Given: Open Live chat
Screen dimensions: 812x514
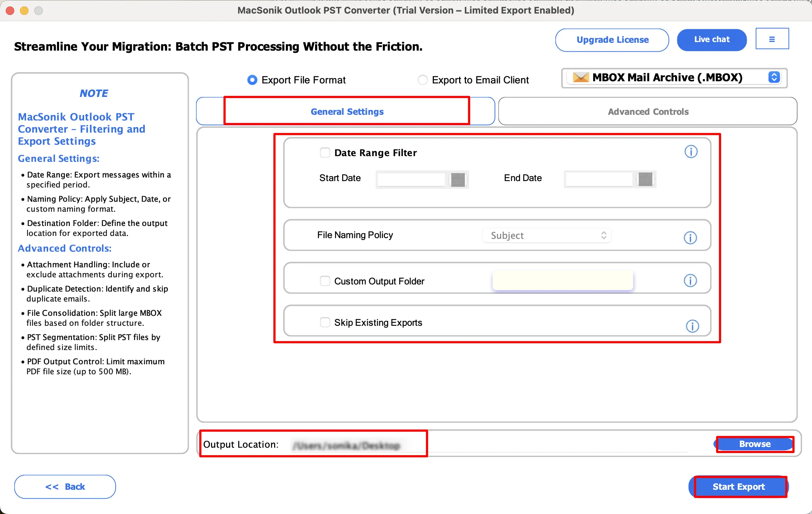Looking at the screenshot, I should click(712, 40).
